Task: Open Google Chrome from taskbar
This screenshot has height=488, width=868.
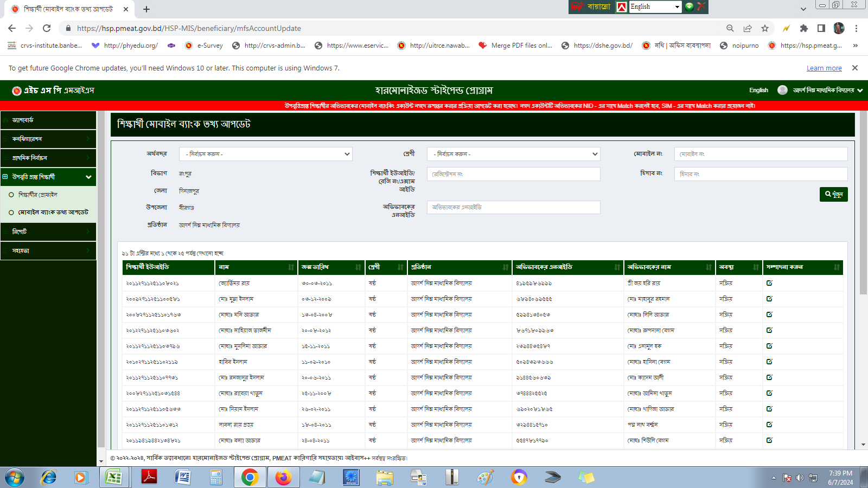Action: pos(250,477)
